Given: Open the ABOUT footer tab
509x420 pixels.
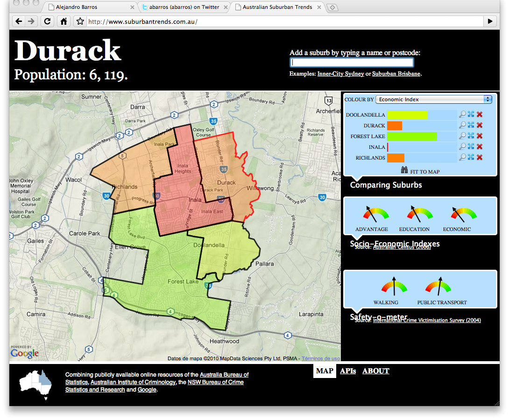Looking at the screenshot, I should 375,371.
